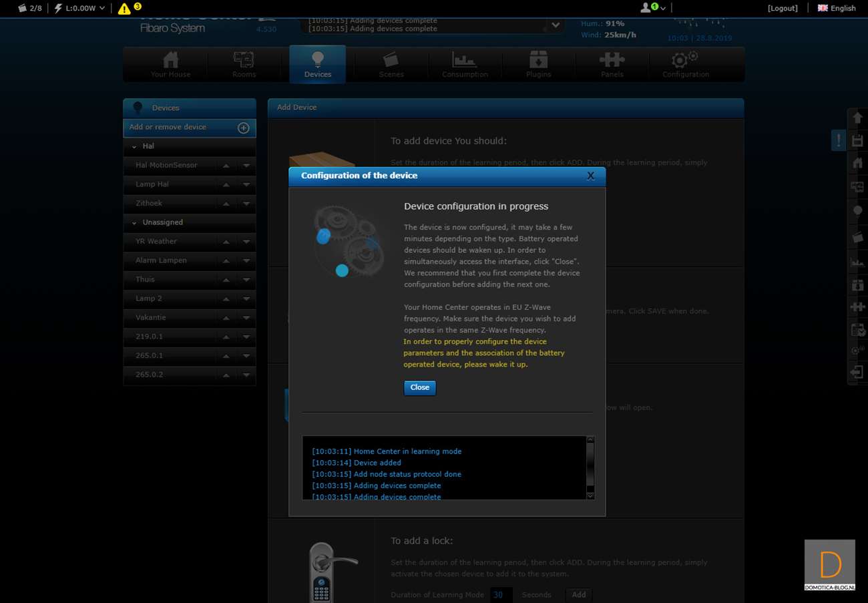Click the running scenes 2/8 indicator
The image size is (868, 603).
(30, 8)
